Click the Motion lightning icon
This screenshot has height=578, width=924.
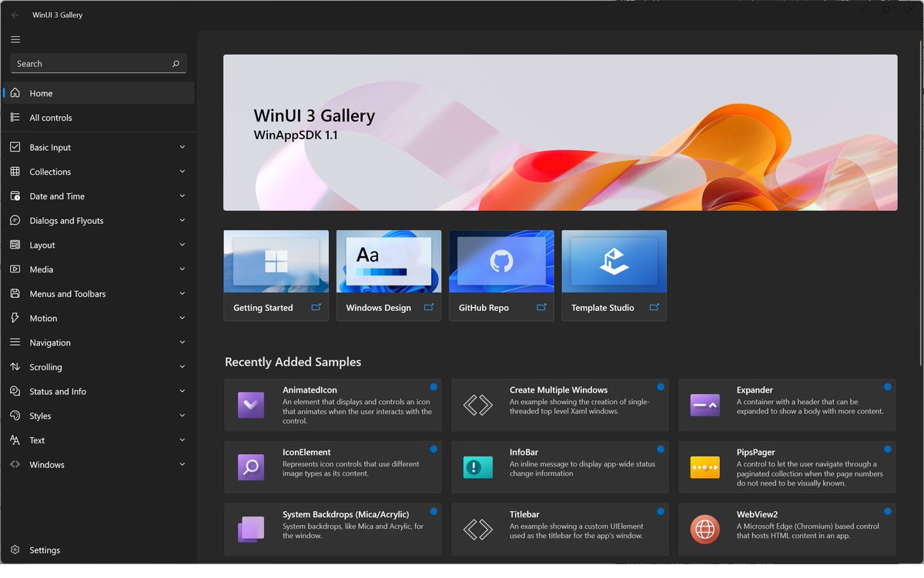[15, 318]
